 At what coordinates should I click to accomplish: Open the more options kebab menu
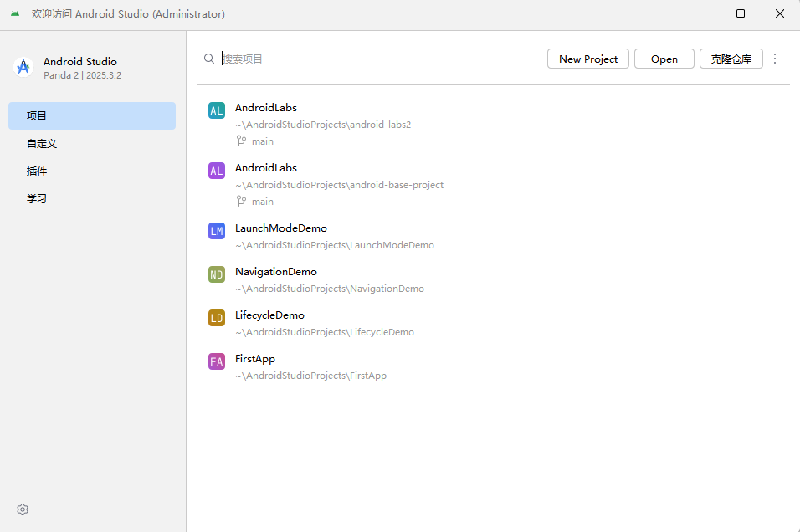point(775,59)
